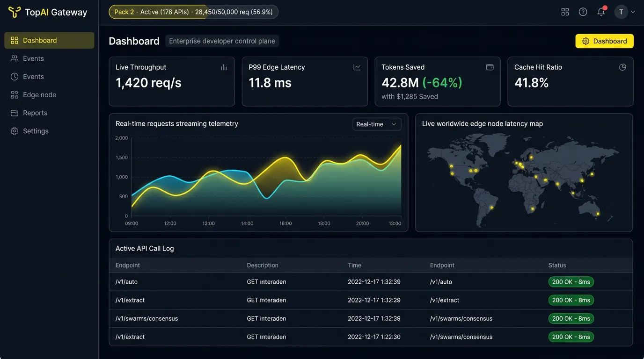
Task: Open the apps grid icon in header
Action: [x=565, y=12]
